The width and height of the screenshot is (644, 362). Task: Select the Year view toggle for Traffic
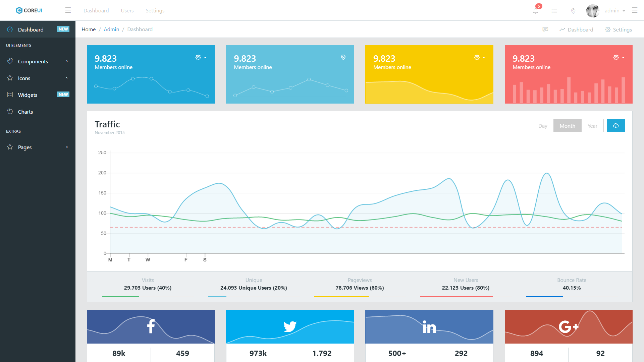click(x=592, y=126)
